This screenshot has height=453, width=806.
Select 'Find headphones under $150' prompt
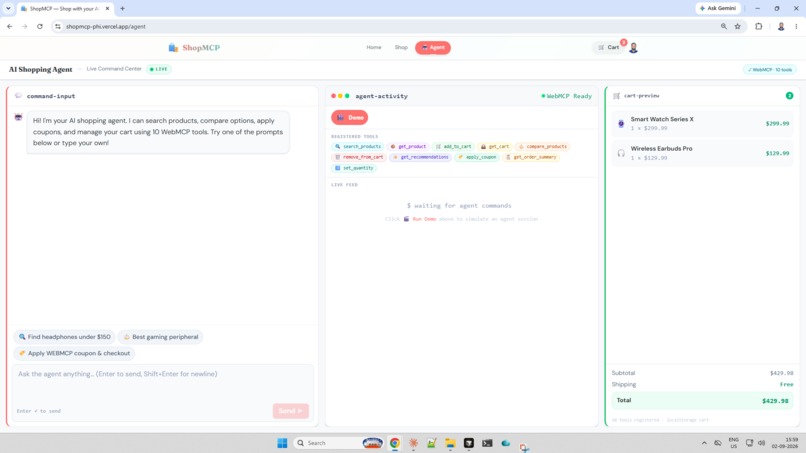(x=65, y=337)
